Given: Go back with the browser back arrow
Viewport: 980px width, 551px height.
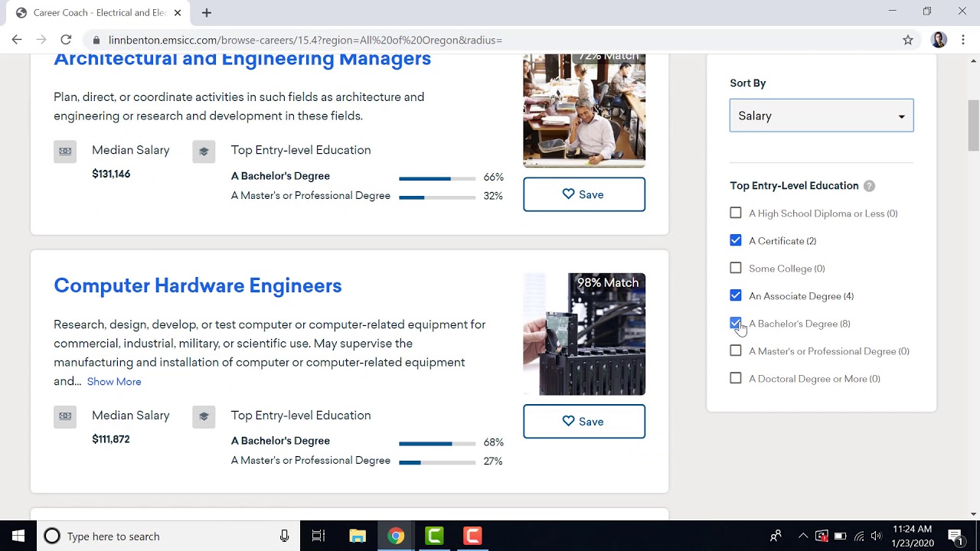Looking at the screenshot, I should pyautogui.click(x=17, y=40).
